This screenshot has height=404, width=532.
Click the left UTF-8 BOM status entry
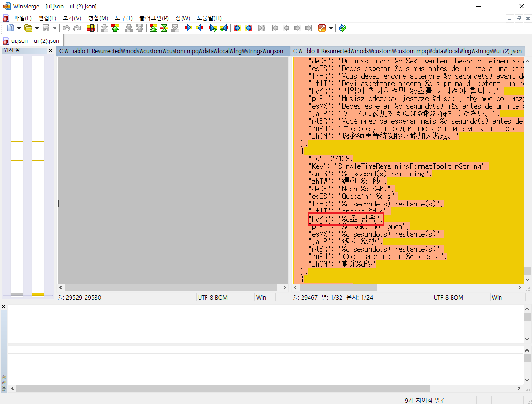213,298
